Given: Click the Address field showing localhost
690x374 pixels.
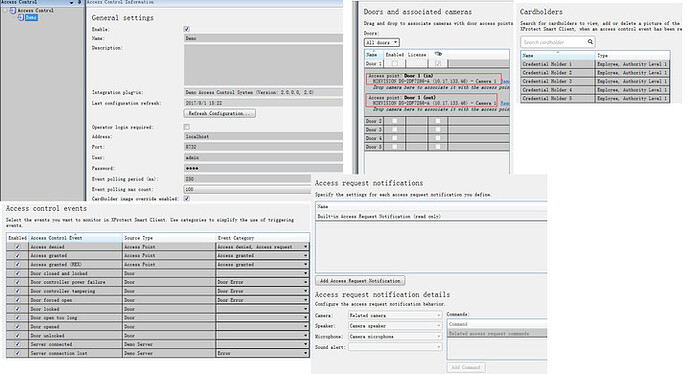Looking at the screenshot, I should (263, 137).
